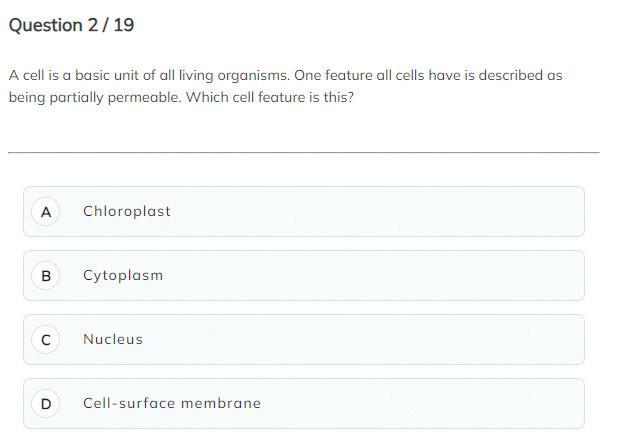
Task: Select the circled letter C option
Action: [x=45, y=339]
